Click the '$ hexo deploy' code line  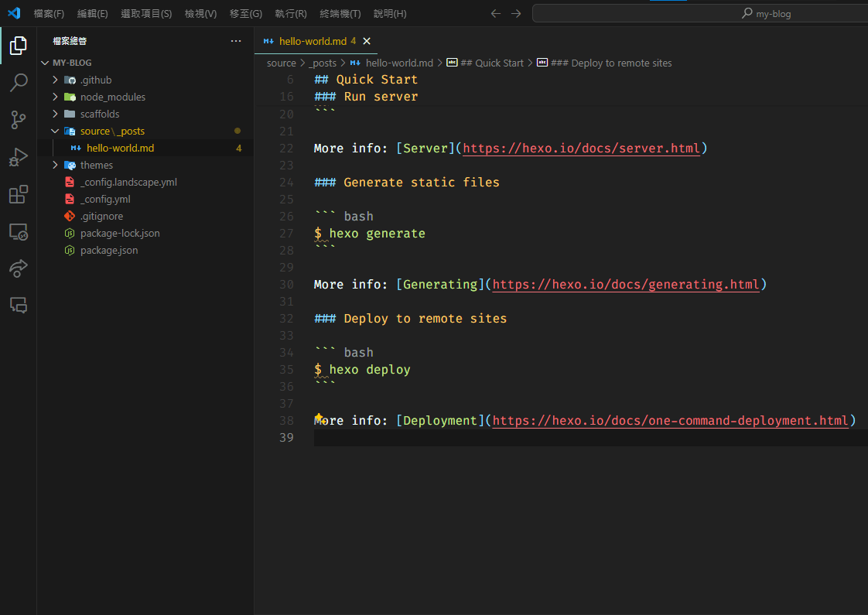(x=362, y=370)
